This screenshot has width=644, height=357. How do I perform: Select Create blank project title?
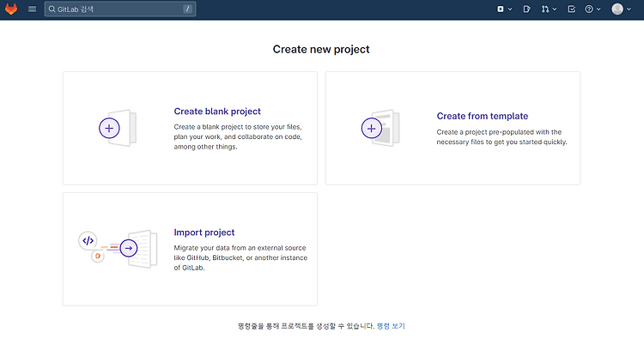(217, 112)
